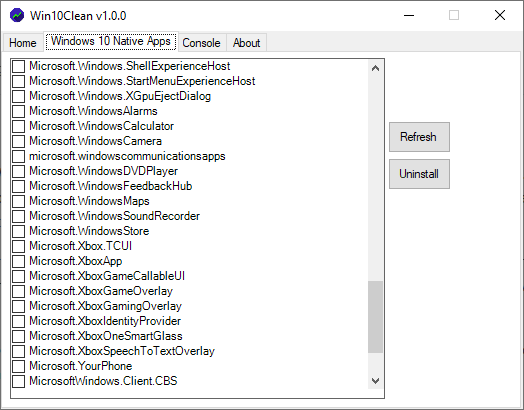Check the Microsoft.XboxGameOverlay checkbox

(18, 291)
